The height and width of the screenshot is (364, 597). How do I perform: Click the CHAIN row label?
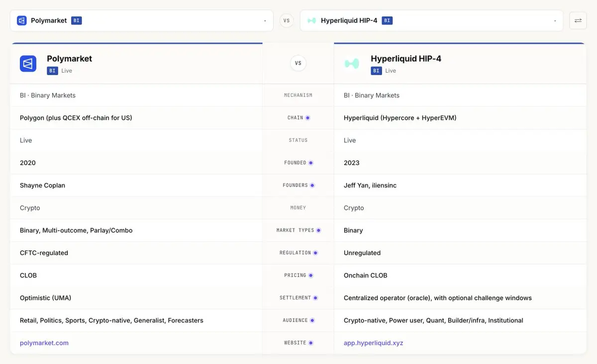[295, 118]
